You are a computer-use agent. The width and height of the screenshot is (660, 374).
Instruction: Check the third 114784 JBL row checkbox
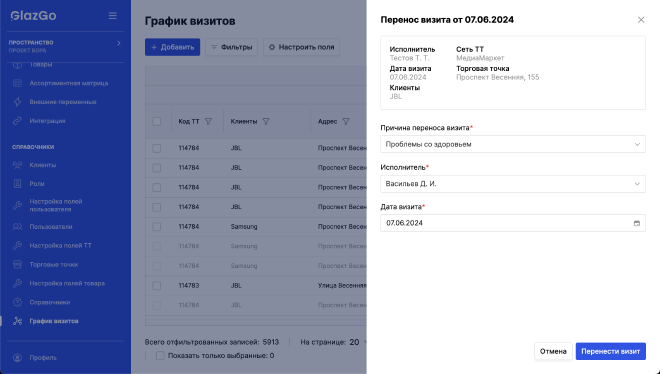pos(157,187)
